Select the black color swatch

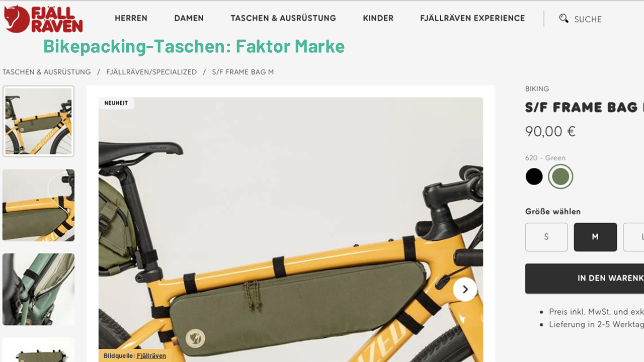(534, 176)
